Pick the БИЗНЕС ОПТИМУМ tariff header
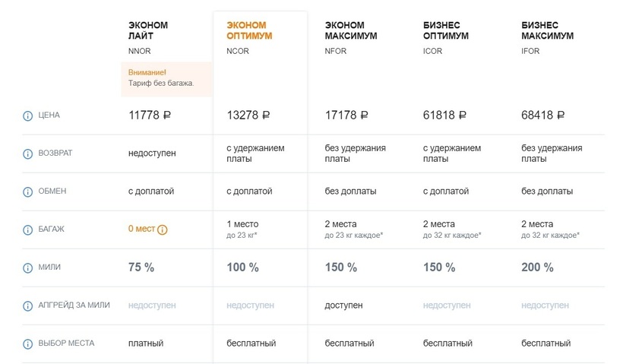The image size is (623, 364). (446, 30)
